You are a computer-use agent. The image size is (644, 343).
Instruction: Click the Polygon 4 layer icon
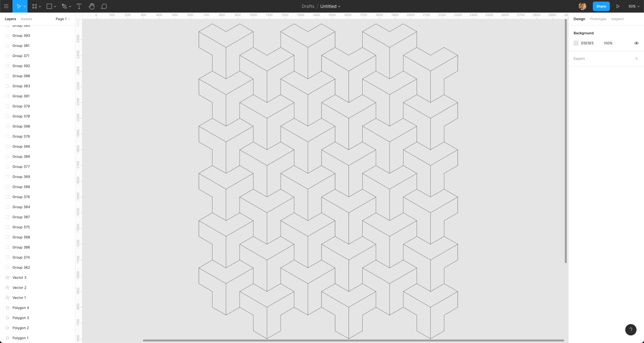[7, 308]
